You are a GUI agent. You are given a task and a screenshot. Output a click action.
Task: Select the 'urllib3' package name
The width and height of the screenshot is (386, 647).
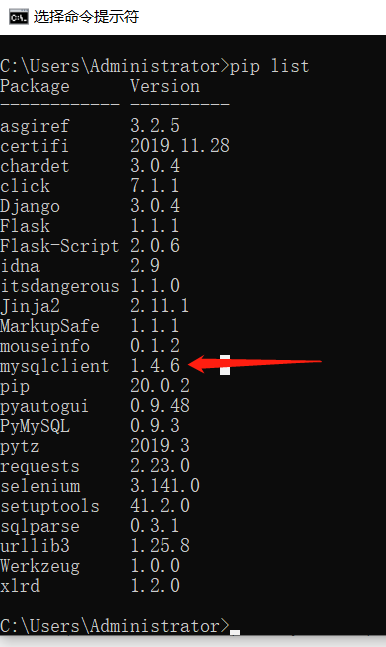35,546
